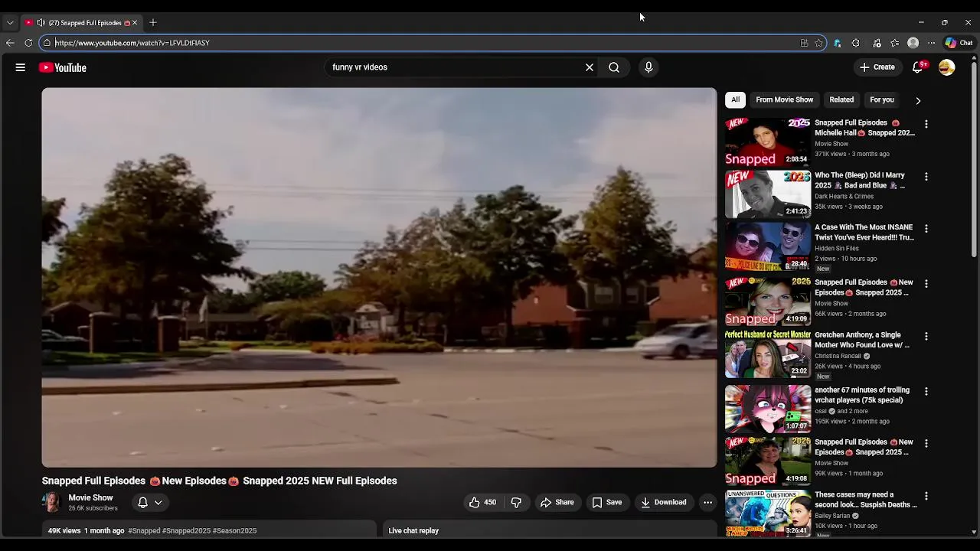Go to YouTube home via logo
This screenshot has height=551, width=980.
tap(63, 67)
